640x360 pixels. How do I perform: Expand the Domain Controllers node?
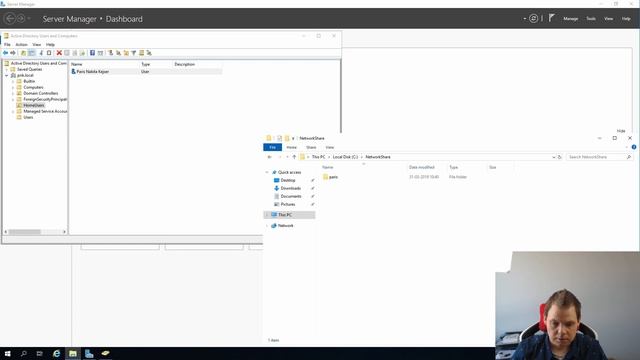pos(13,93)
